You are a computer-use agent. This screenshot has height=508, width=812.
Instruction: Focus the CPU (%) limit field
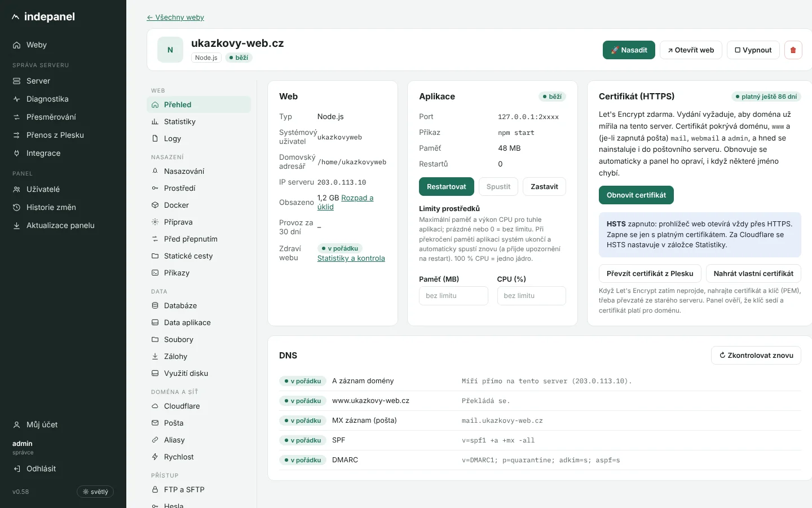(531, 296)
